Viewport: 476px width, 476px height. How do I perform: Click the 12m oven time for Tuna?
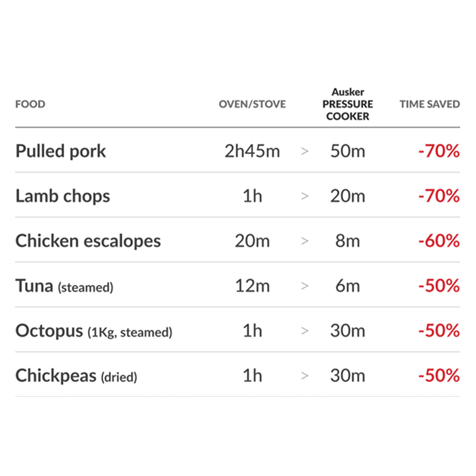pyautogui.click(x=253, y=286)
